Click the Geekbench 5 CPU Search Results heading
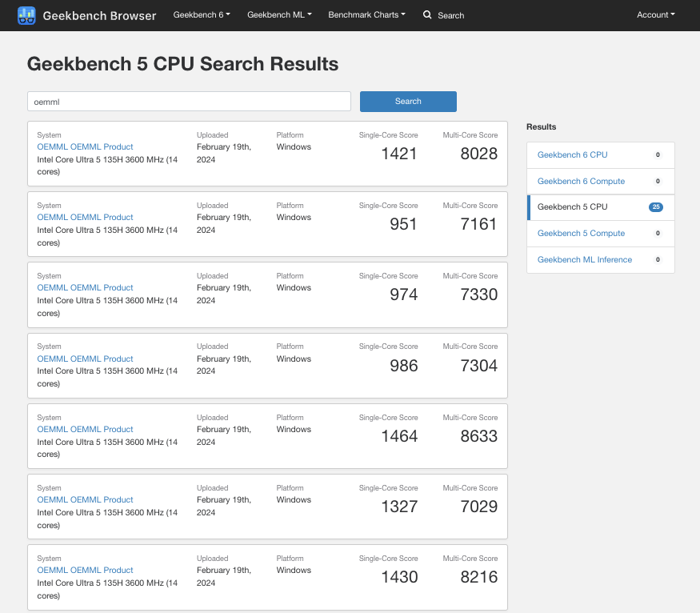This screenshot has width=700, height=613. click(182, 64)
